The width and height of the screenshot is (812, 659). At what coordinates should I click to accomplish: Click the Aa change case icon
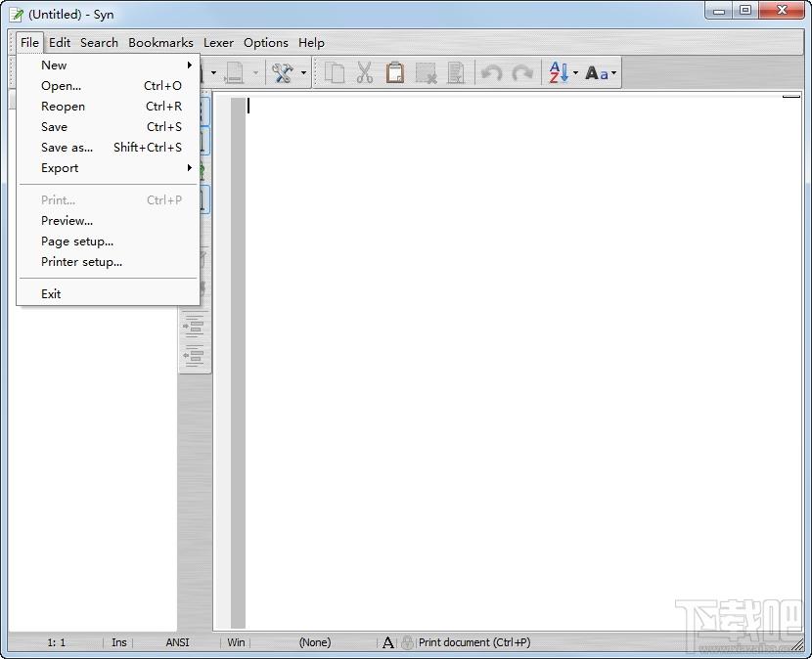click(x=597, y=73)
